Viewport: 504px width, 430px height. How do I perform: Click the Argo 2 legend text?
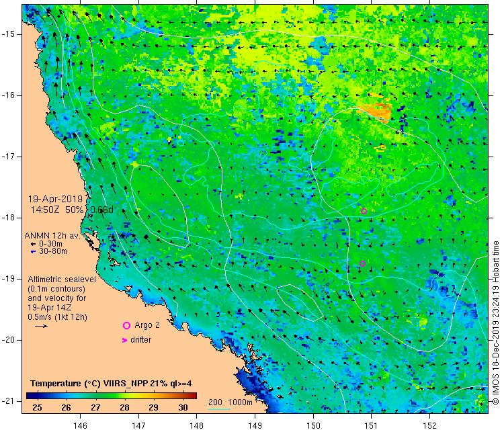coord(147,325)
